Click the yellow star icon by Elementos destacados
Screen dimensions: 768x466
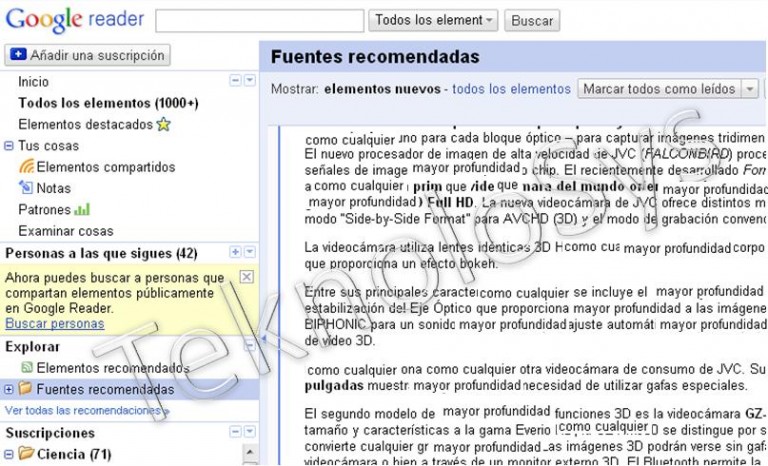coord(164,124)
